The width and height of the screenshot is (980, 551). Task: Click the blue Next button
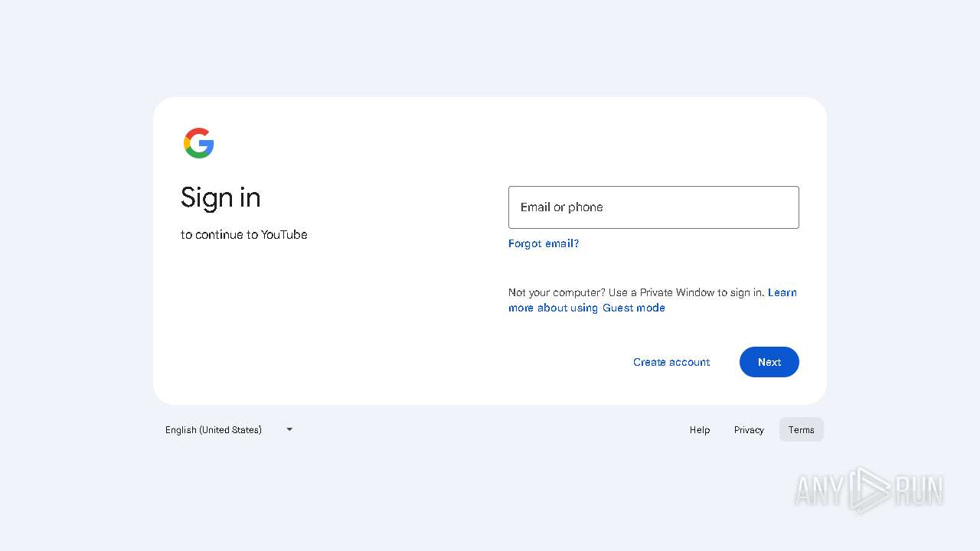pos(769,362)
